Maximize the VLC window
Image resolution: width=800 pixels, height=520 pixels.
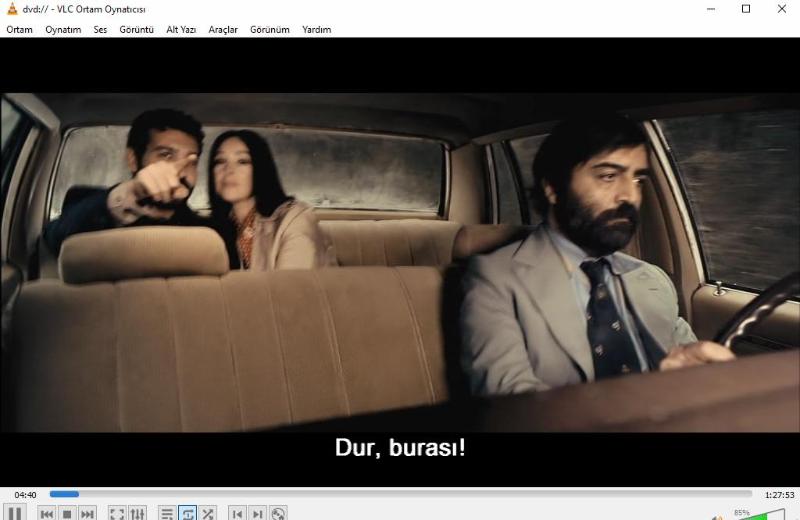point(746,9)
